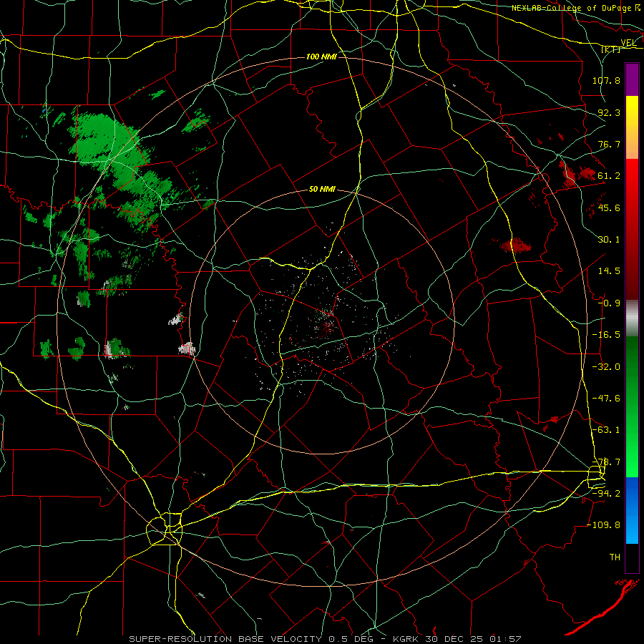The height and width of the screenshot is (644, 644).
Task: Click the 100 NMI range ring label
Action: [321, 57]
